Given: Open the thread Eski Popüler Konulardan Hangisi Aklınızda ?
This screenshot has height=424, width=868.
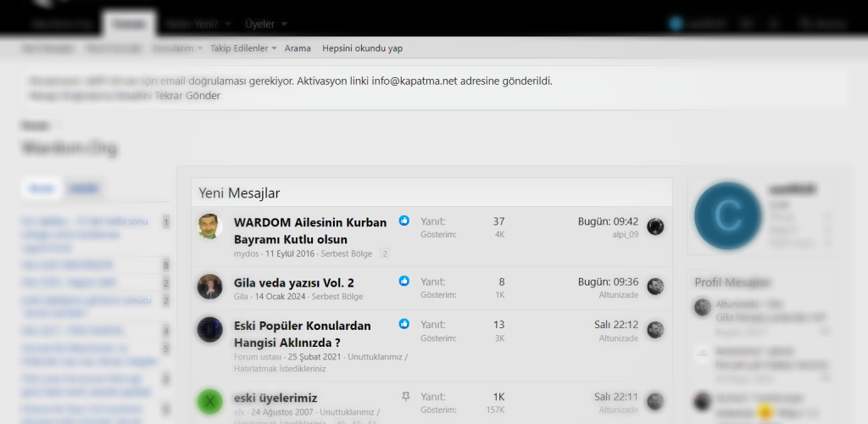Looking at the screenshot, I should pos(303,334).
